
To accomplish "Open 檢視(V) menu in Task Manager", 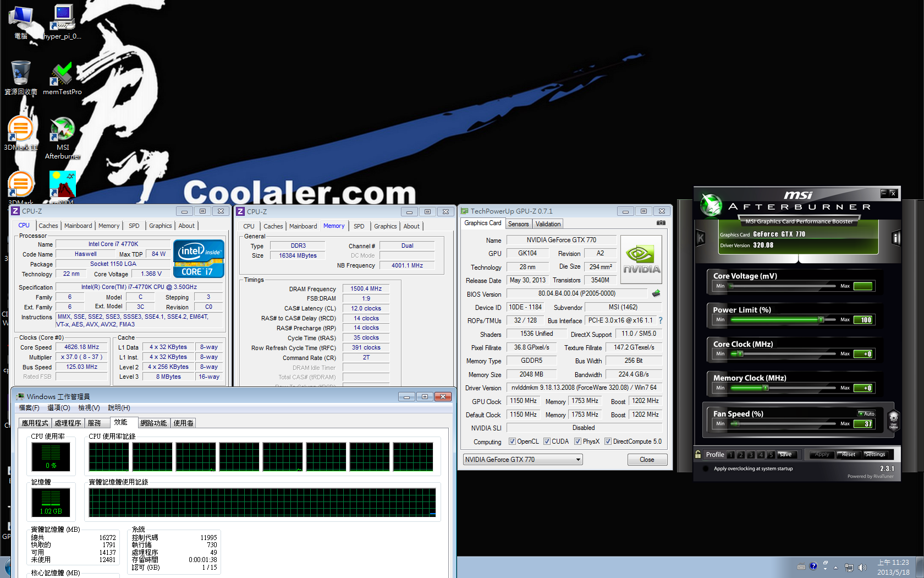I will [89, 408].
